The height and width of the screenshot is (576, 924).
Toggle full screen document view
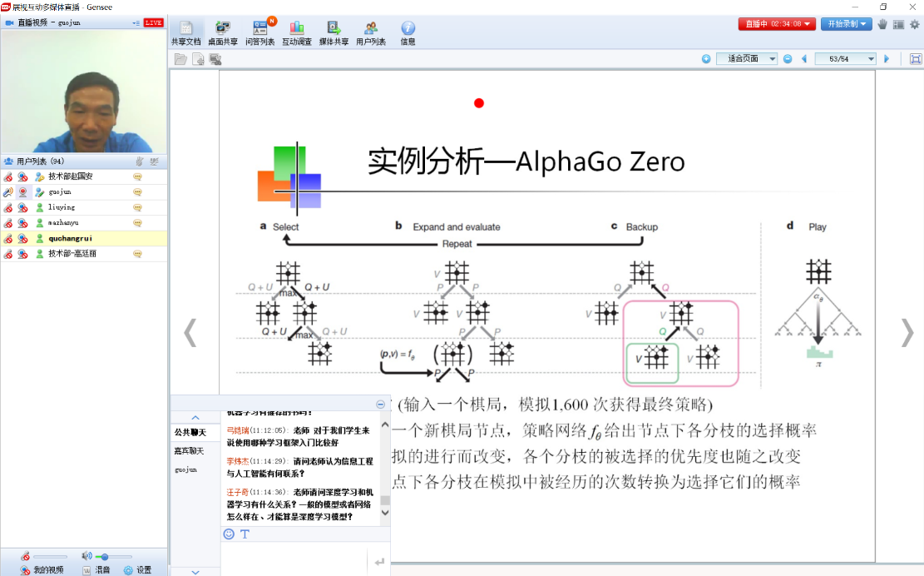coord(916,59)
